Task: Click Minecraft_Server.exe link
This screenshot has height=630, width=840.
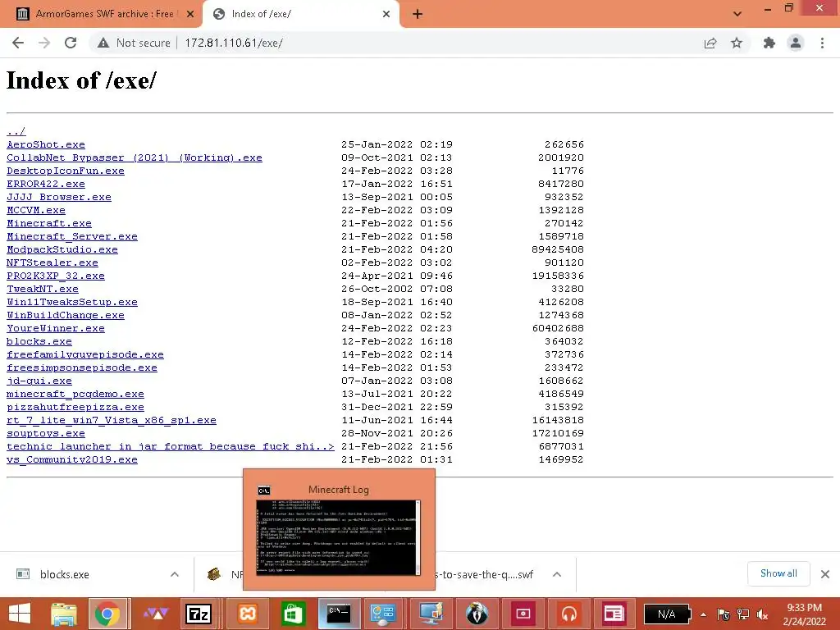Action: point(72,236)
